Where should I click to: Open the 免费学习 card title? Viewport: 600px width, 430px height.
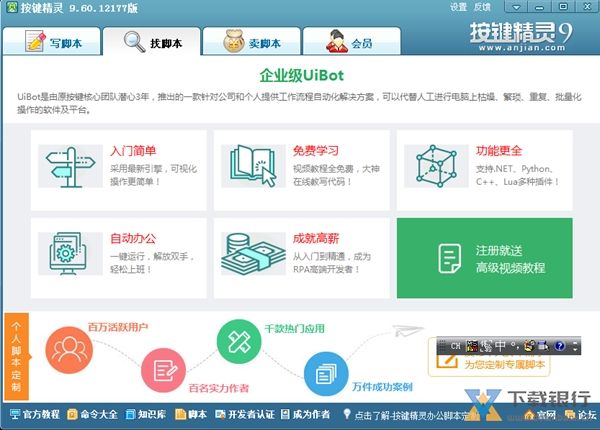pyautogui.click(x=316, y=151)
